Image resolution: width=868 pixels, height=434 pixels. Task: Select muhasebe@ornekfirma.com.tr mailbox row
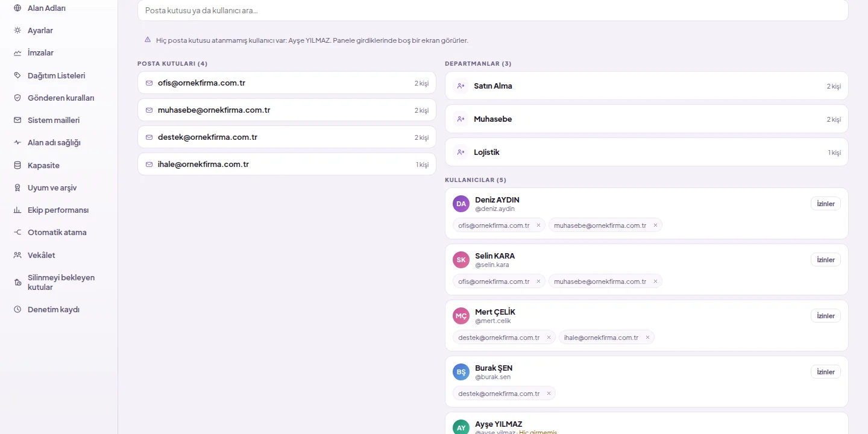tap(286, 110)
